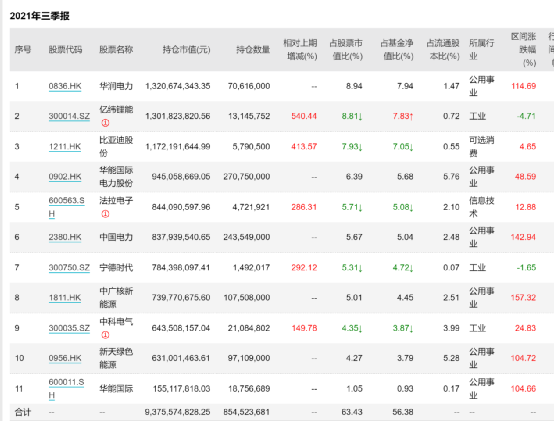The image size is (554, 421).
Task: Open 工业 industry link in 亿纬锂能 row
Action: tap(477, 116)
